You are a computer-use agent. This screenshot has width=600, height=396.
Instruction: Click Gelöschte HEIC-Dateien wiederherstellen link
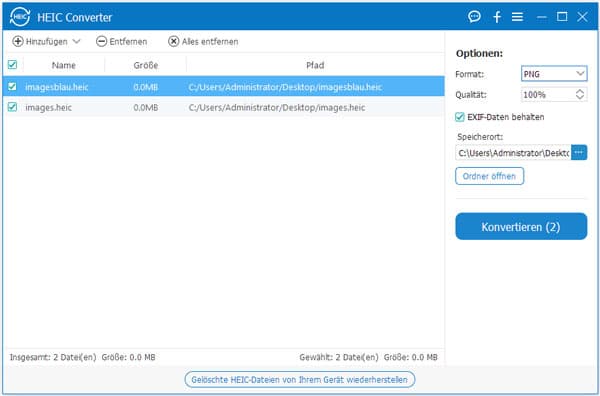point(300,380)
